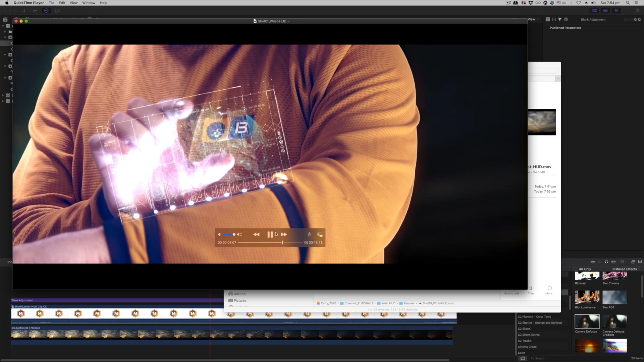Open the volume control in the menu bar
The image size is (644, 362).
(x=593, y=3)
